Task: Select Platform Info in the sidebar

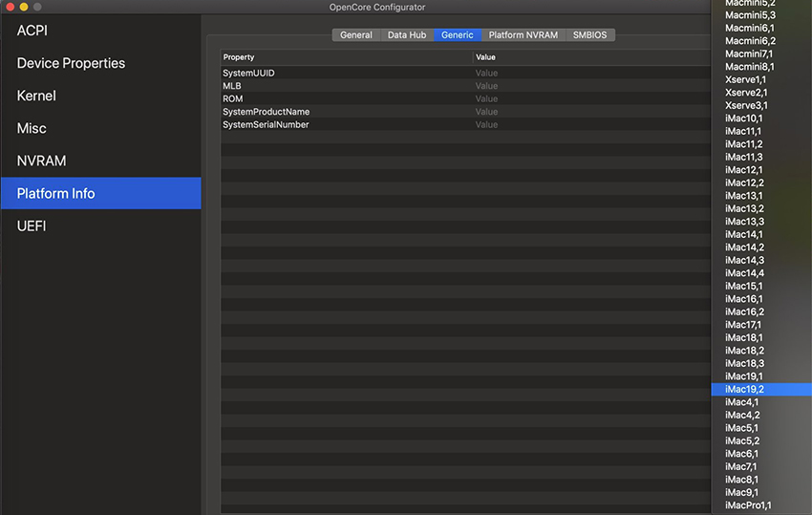Action: [101, 193]
